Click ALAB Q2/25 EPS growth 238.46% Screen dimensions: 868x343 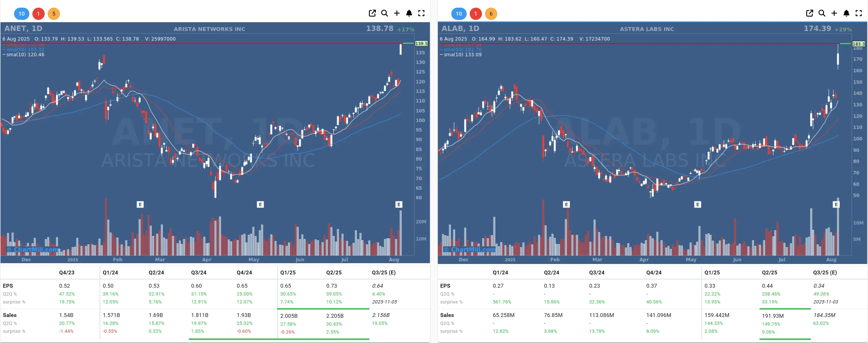pos(771,294)
